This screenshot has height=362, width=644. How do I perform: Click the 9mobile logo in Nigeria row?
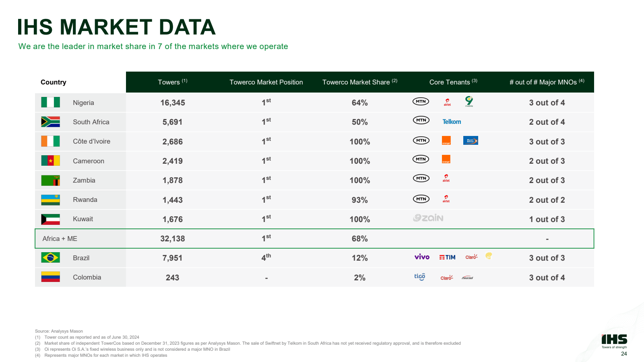469,101
